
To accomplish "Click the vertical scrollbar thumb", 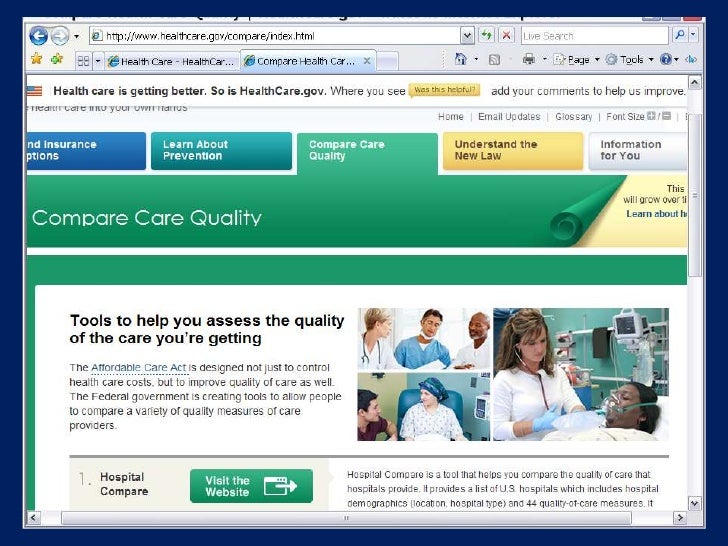I will [694, 195].
